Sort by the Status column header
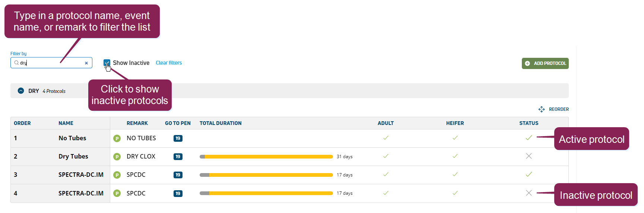 click(x=529, y=123)
